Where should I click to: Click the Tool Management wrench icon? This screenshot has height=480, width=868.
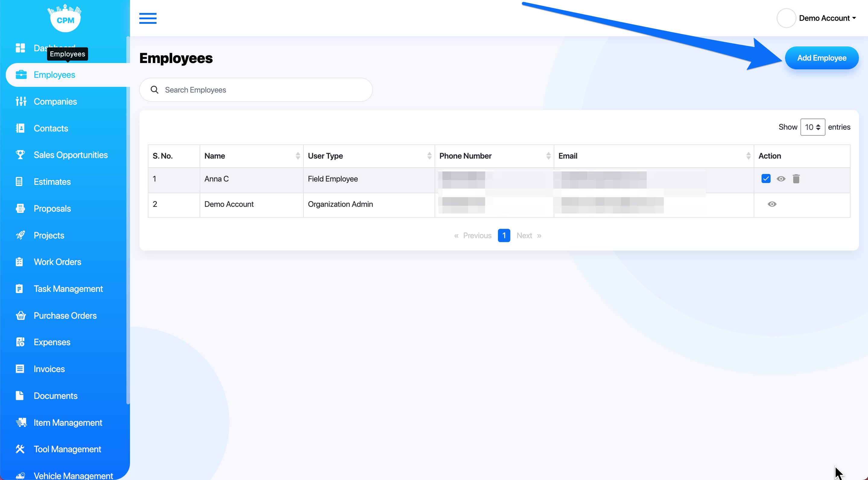20,449
